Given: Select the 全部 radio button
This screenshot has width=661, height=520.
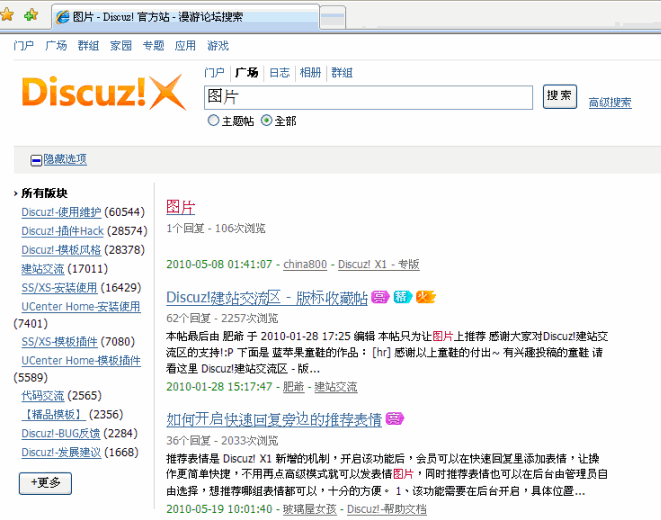Looking at the screenshot, I should [x=266, y=121].
